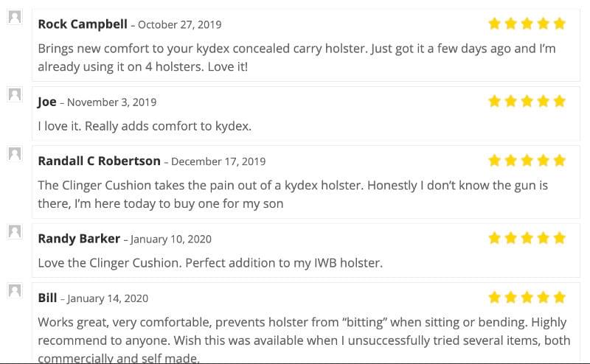Image resolution: width=590 pixels, height=364 pixels.
Task: Click the January 10, 2020 review date
Action: point(171,239)
